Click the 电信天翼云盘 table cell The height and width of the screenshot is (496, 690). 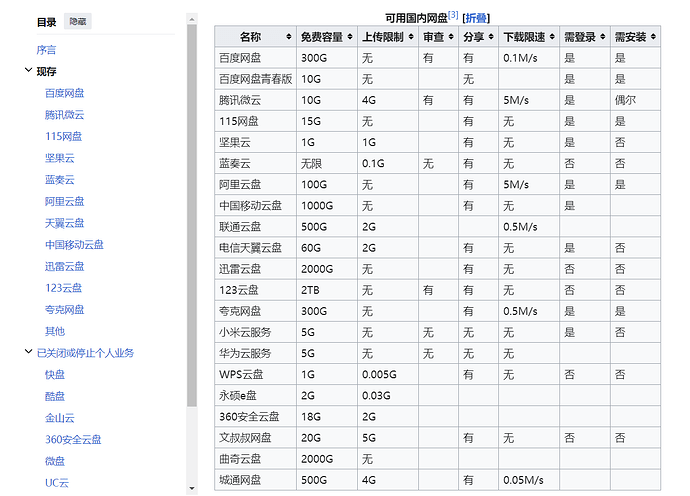click(255, 248)
